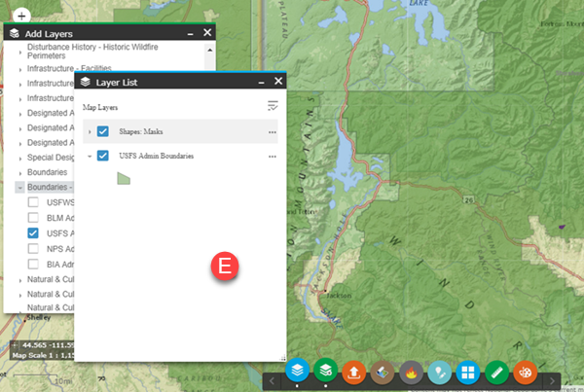Minimize the Add Layers panel

pyautogui.click(x=191, y=34)
